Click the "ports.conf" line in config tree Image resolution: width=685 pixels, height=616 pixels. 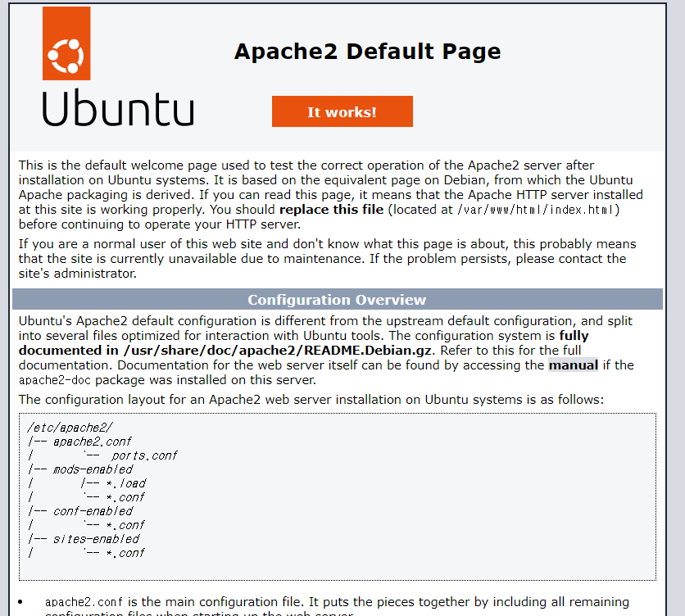(x=144, y=455)
